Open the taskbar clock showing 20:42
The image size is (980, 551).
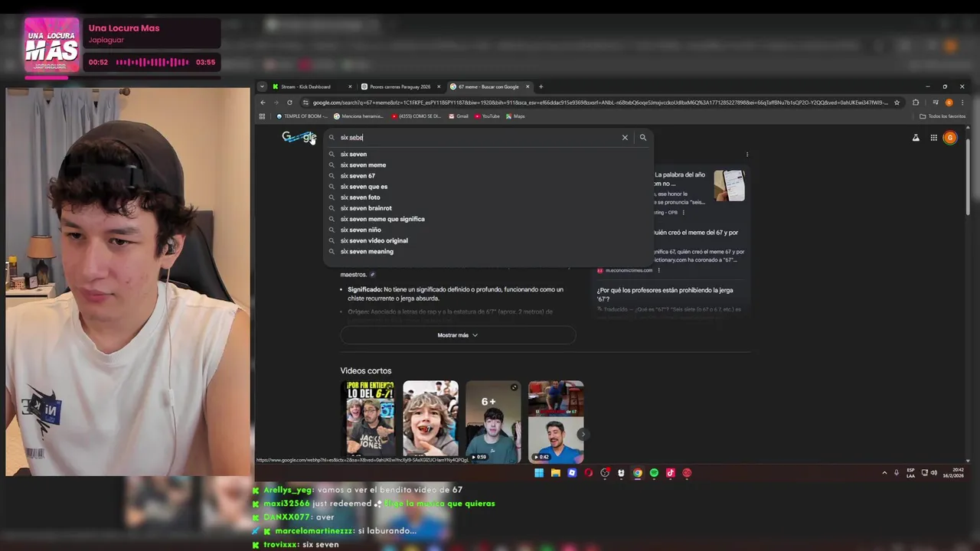[953, 473]
